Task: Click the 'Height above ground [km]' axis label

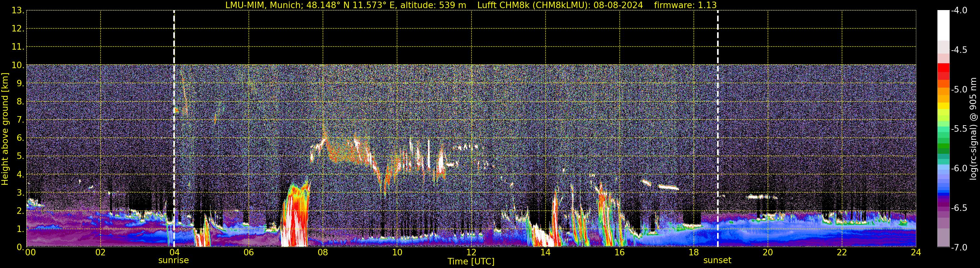Action: [5, 129]
